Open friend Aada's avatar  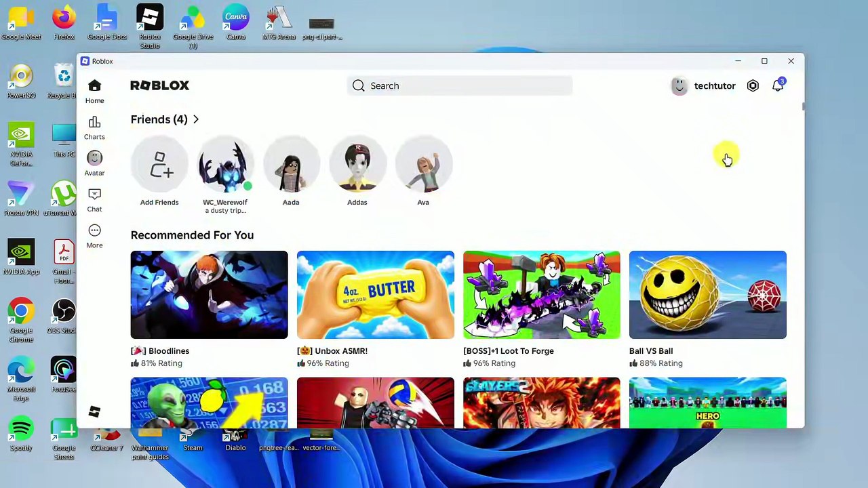(291, 165)
